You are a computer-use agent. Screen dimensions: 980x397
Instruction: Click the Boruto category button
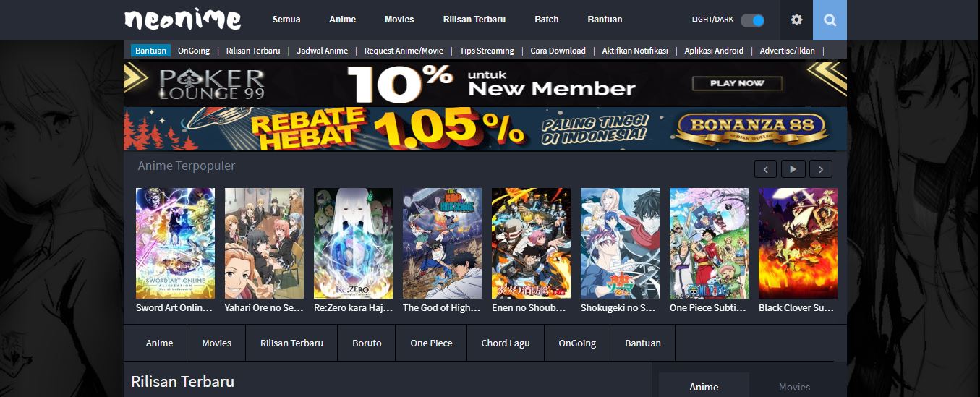pos(367,343)
